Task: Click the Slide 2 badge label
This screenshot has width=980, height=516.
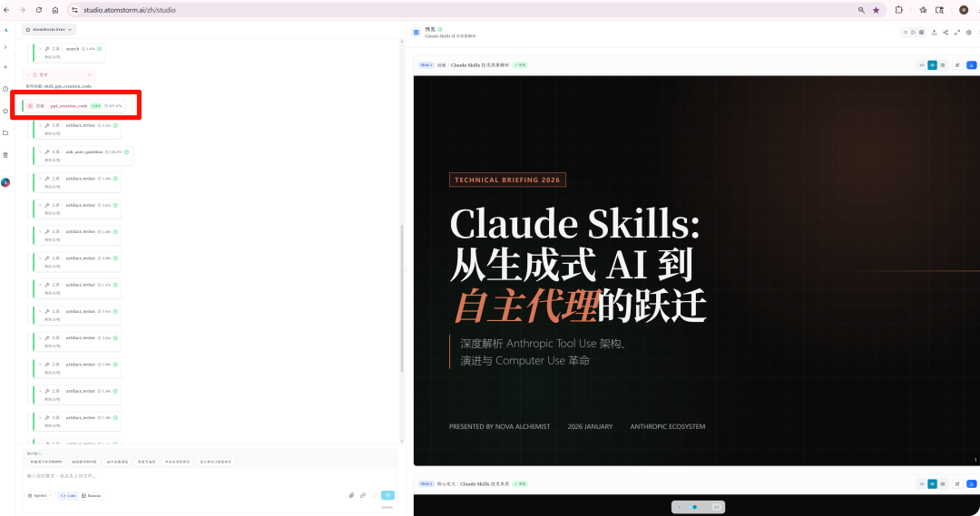Action: (426, 483)
